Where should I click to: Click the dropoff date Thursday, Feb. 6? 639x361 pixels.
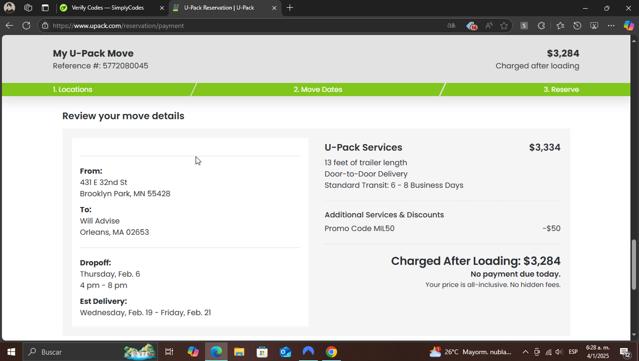coord(110,274)
